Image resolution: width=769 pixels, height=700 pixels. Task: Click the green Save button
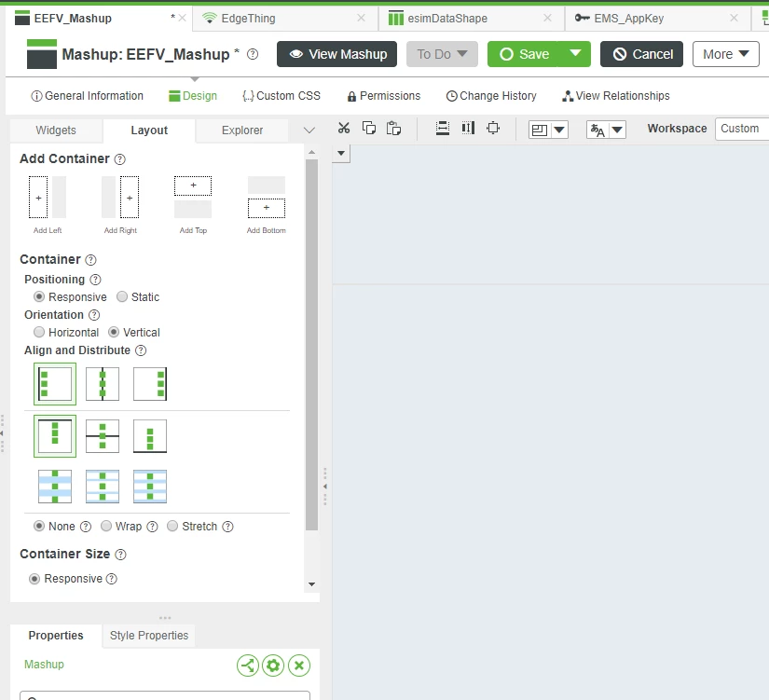click(x=523, y=54)
